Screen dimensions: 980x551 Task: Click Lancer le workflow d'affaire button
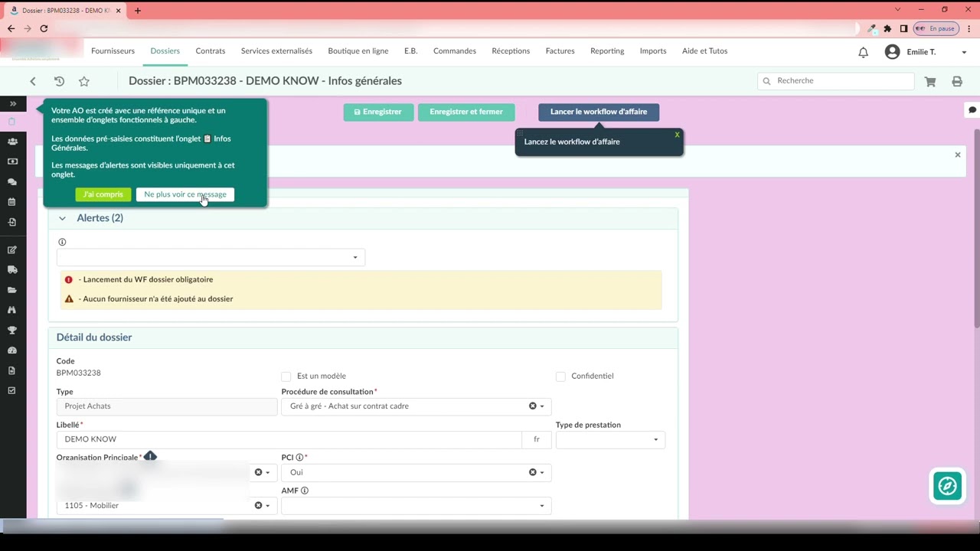coord(599,112)
